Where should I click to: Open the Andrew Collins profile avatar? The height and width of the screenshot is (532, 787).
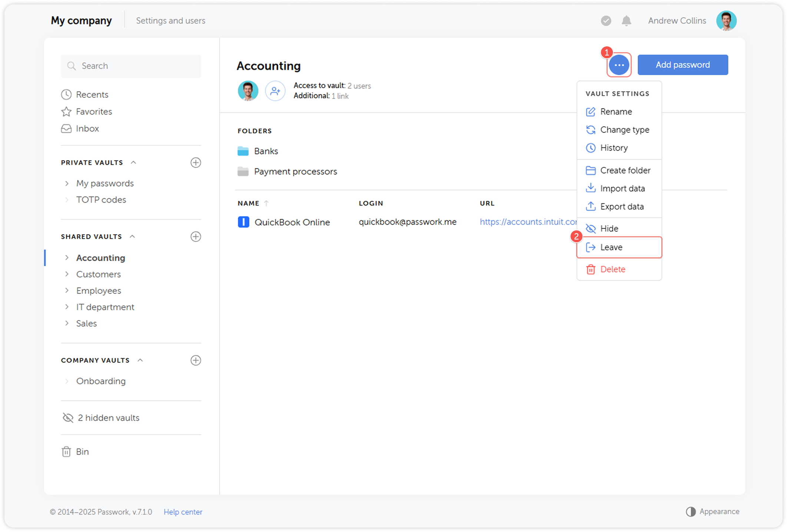[726, 21]
